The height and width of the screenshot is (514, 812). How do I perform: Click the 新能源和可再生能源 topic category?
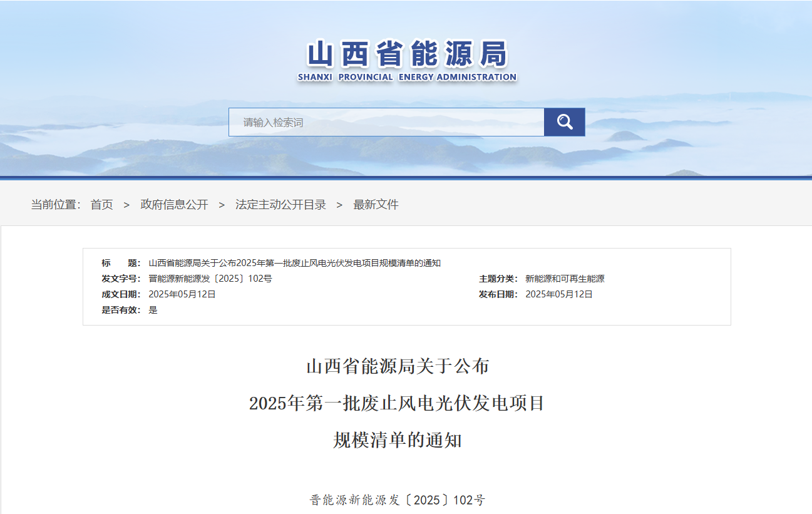pyautogui.click(x=565, y=279)
